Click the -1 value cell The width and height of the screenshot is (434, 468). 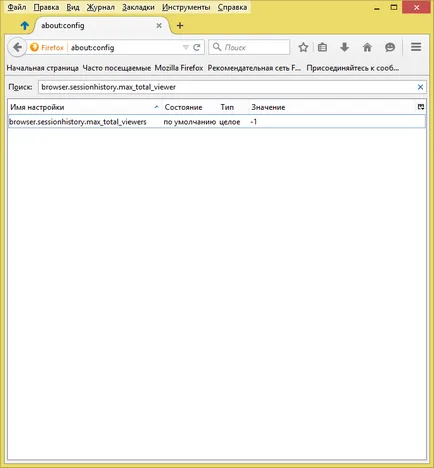pyautogui.click(x=254, y=122)
